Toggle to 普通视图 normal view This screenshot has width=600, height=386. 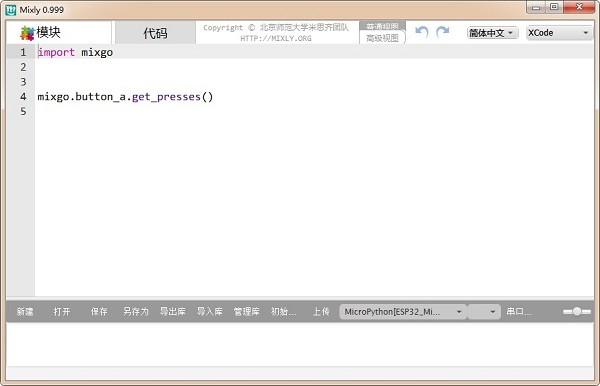(x=382, y=26)
